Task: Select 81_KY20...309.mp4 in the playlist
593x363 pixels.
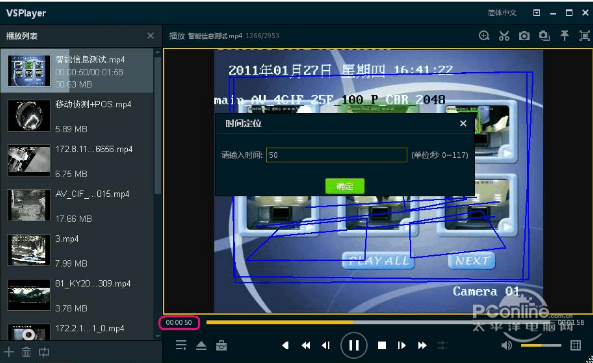Action: click(x=77, y=295)
